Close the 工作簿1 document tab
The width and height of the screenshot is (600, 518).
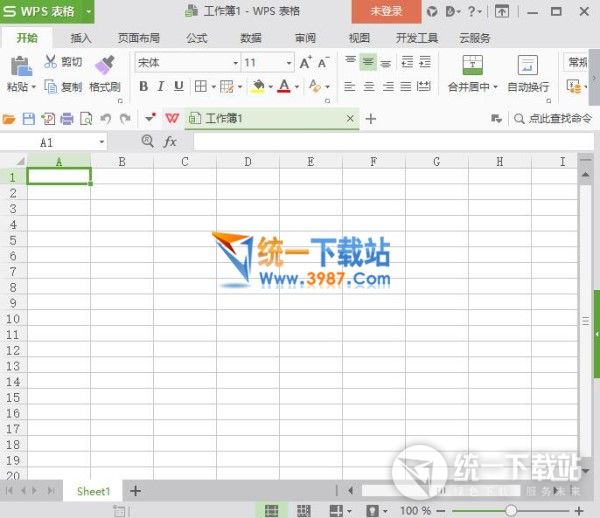pos(350,119)
